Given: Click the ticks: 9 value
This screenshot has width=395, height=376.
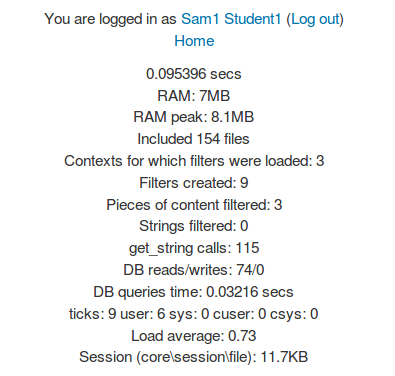Looking at the screenshot, I should pos(92,314).
